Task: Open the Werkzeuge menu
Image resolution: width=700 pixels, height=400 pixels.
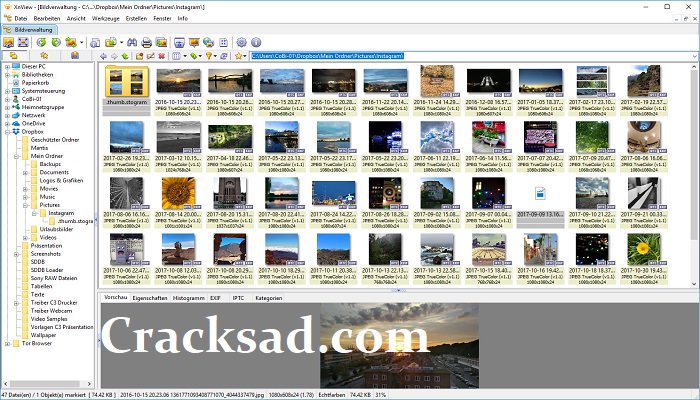Action: 105,18
